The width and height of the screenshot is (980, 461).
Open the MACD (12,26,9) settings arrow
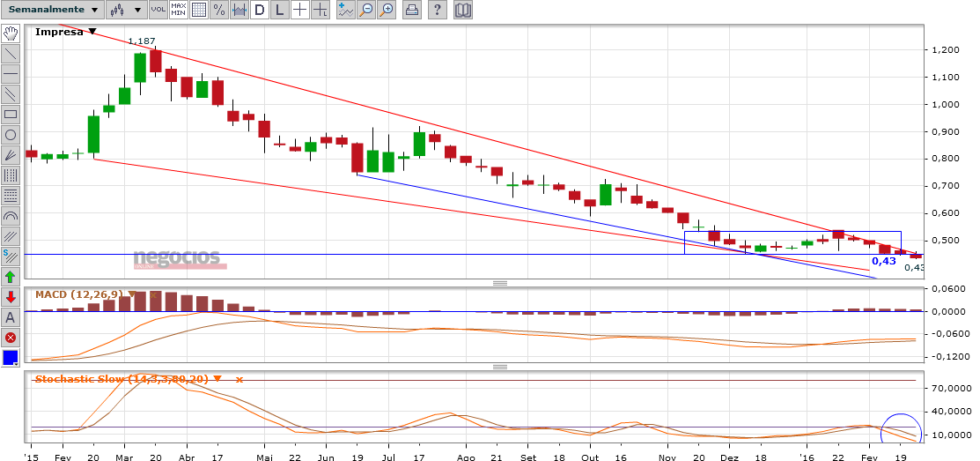(132, 294)
